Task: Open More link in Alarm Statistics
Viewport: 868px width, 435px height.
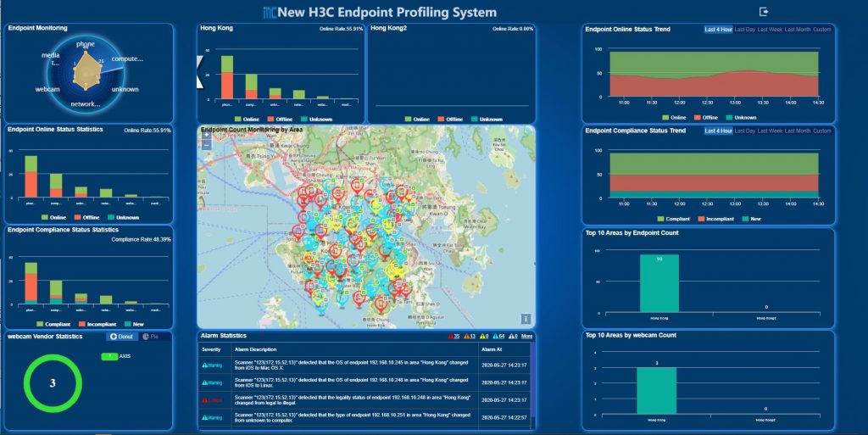Action: [x=526, y=337]
